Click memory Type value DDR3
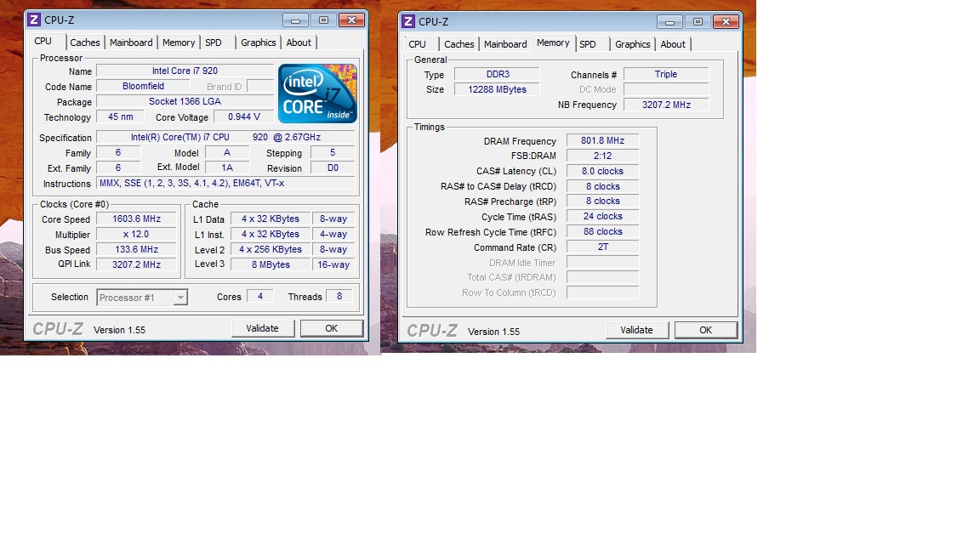The width and height of the screenshot is (980, 551). pos(497,74)
